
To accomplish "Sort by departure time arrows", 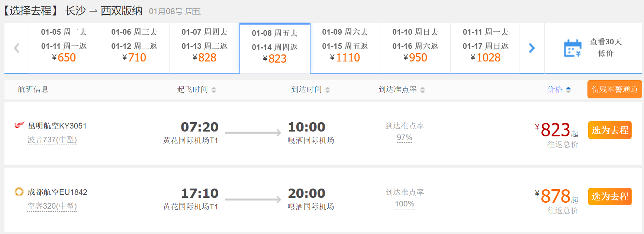I will coord(214,90).
